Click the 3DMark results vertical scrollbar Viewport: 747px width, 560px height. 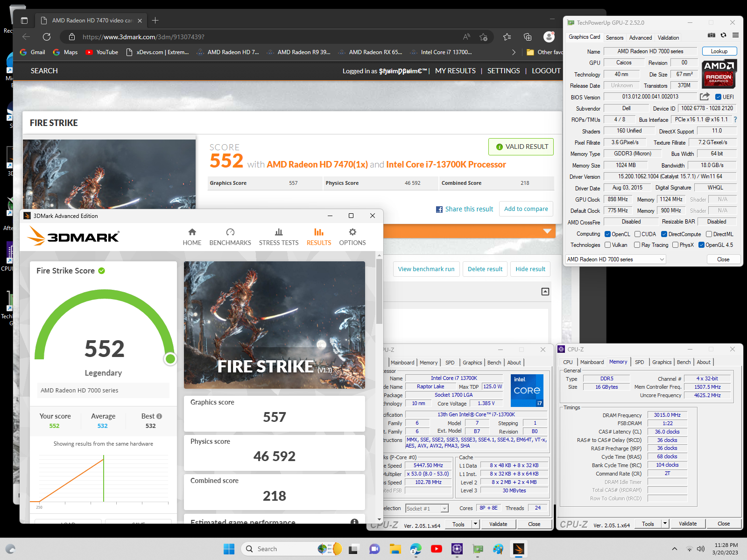pos(379,292)
